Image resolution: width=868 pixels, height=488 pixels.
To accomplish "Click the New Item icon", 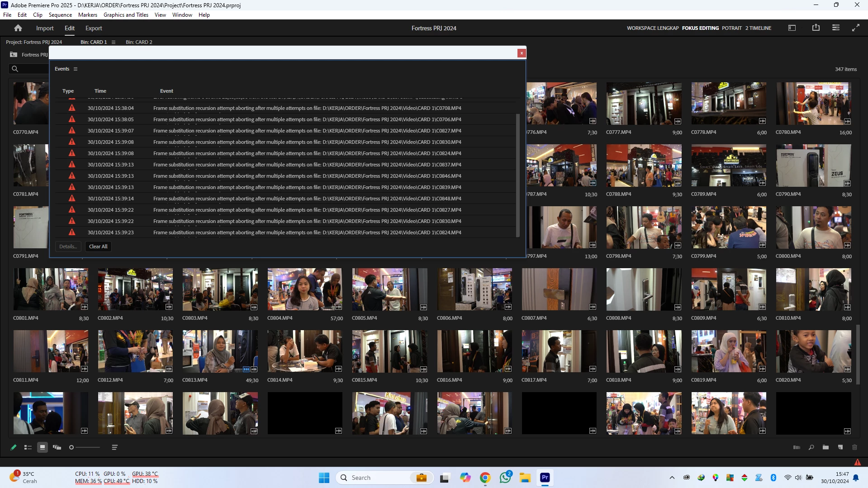I will click(x=840, y=447).
